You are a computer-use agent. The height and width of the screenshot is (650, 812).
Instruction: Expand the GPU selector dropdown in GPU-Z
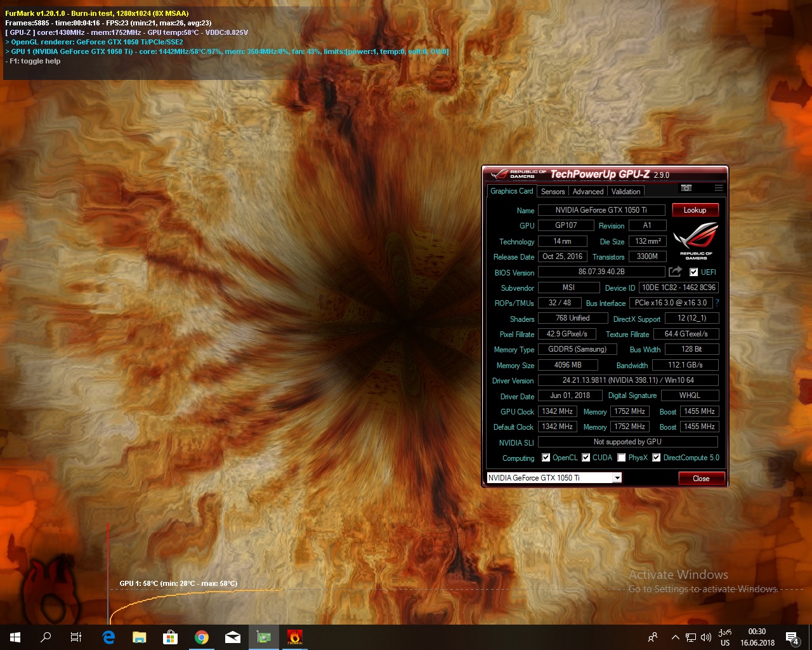click(617, 478)
